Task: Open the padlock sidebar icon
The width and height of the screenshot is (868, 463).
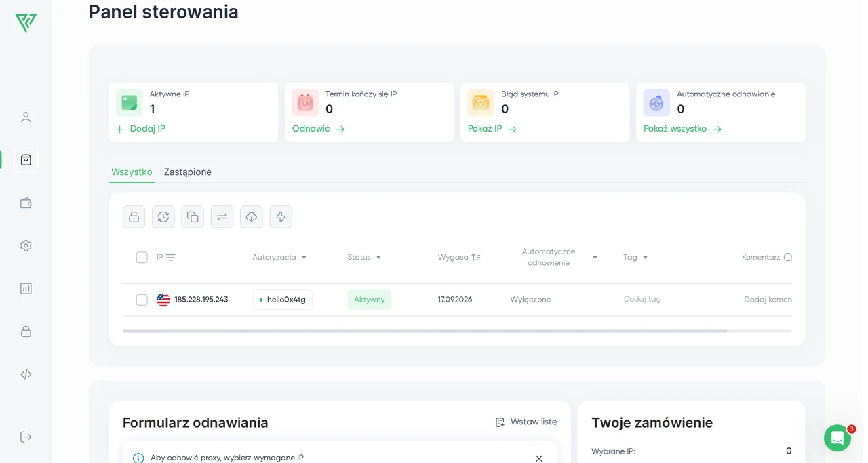Action: (x=26, y=331)
